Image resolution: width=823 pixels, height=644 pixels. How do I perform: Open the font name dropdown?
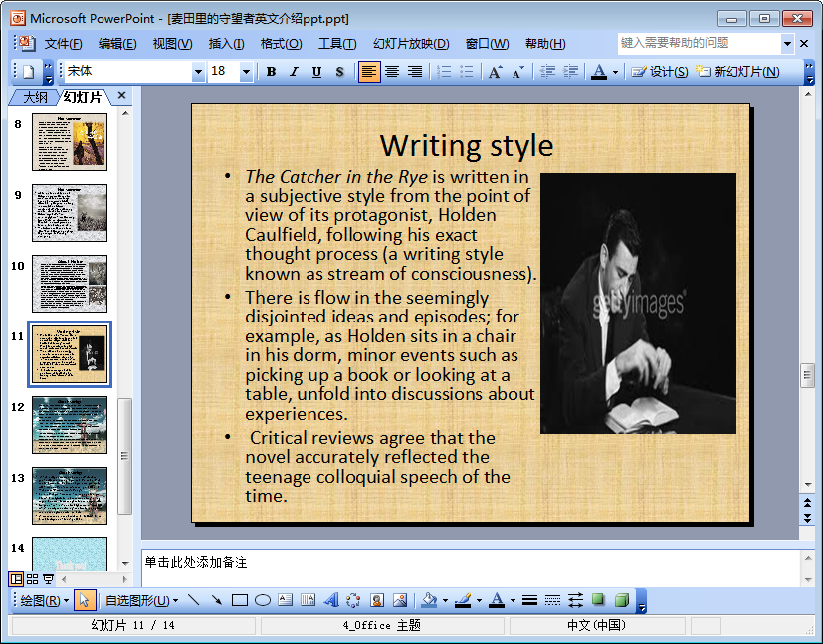198,72
